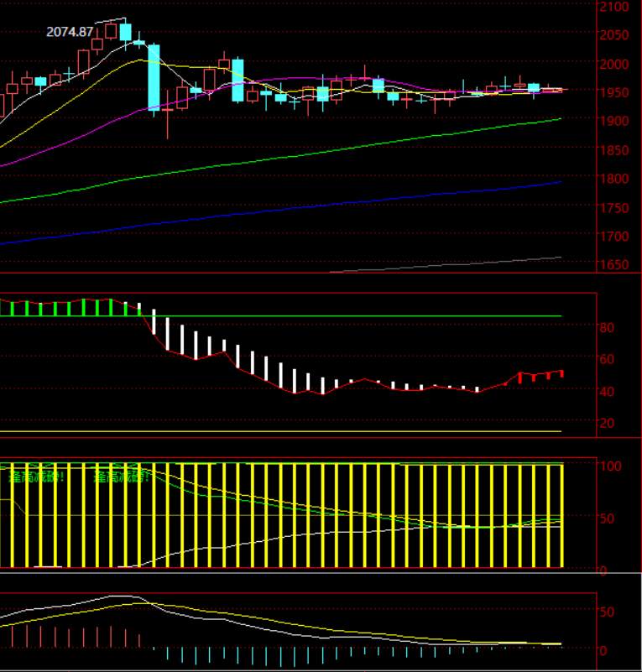Screen dimensions: 642x672
Task: Select the 2050 price axis label
Action: coord(613,35)
